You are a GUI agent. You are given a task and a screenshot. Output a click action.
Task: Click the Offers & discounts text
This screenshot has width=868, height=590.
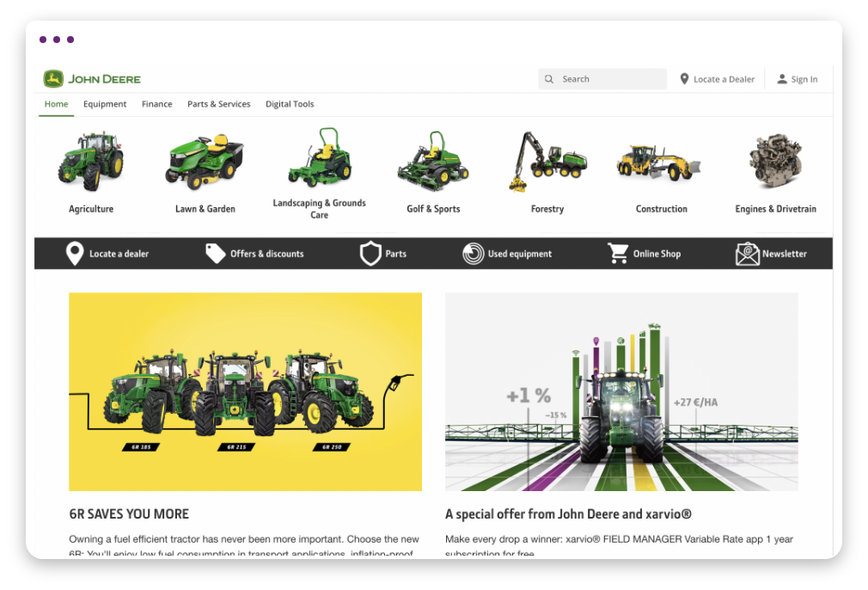click(266, 254)
